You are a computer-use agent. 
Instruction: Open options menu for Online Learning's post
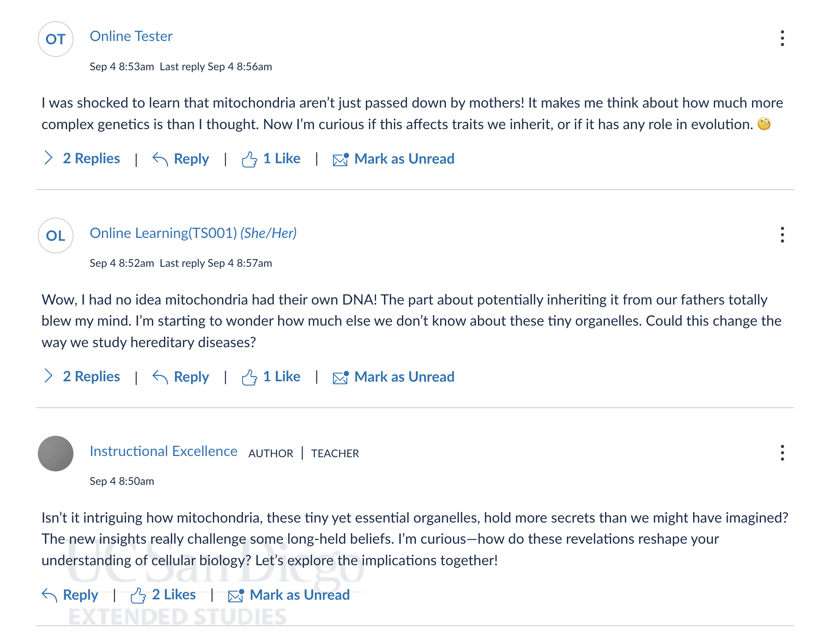click(782, 235)
